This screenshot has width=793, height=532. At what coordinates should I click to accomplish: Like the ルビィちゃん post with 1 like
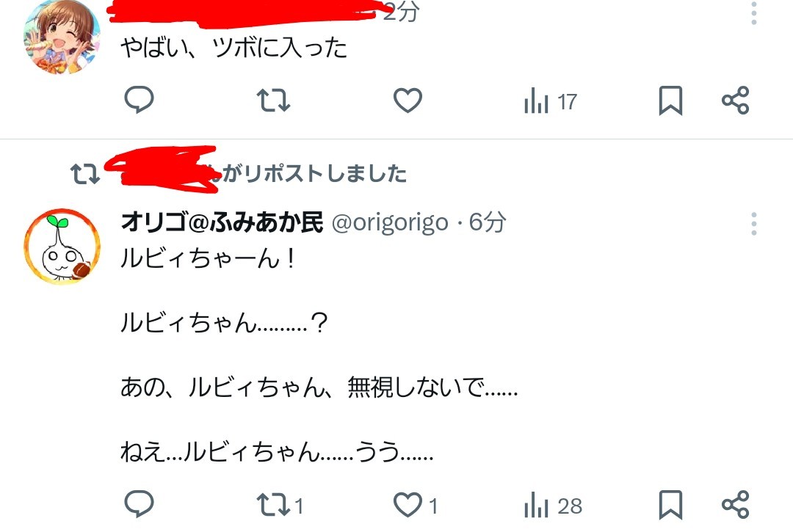(415, 505)
